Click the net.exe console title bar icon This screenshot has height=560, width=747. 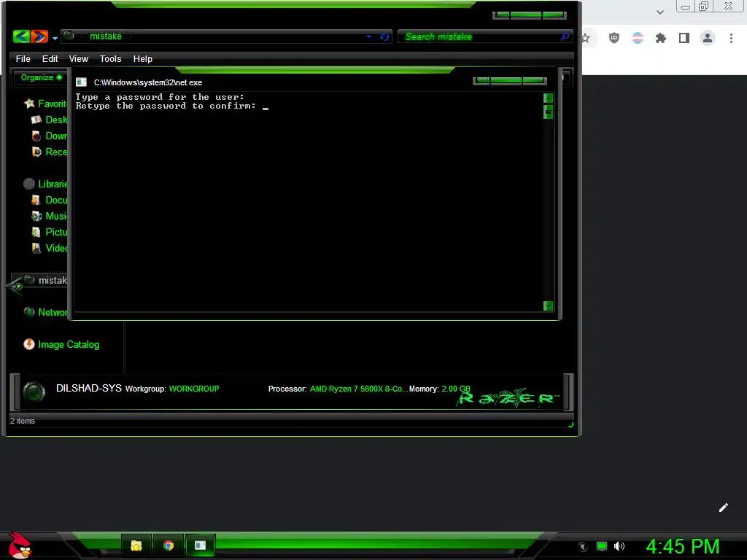click(x=81, y=82)
